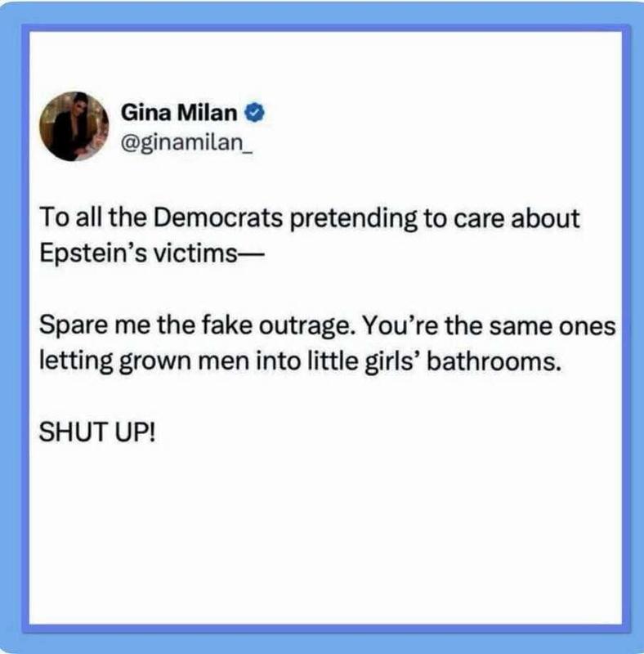This screenshot has width=644, height=654.
Task: Click the words 'care about' in the first line
Action: 517,218
